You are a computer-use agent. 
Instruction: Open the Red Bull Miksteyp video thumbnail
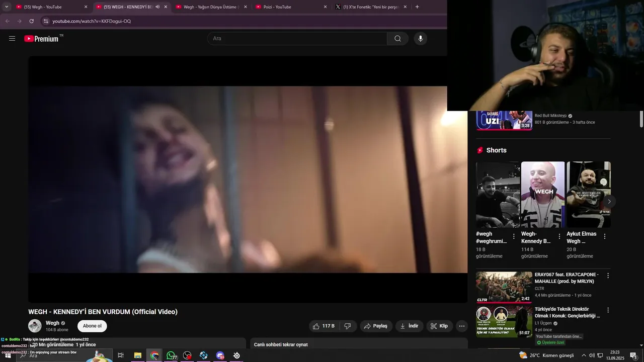click(x=504, y=120)
